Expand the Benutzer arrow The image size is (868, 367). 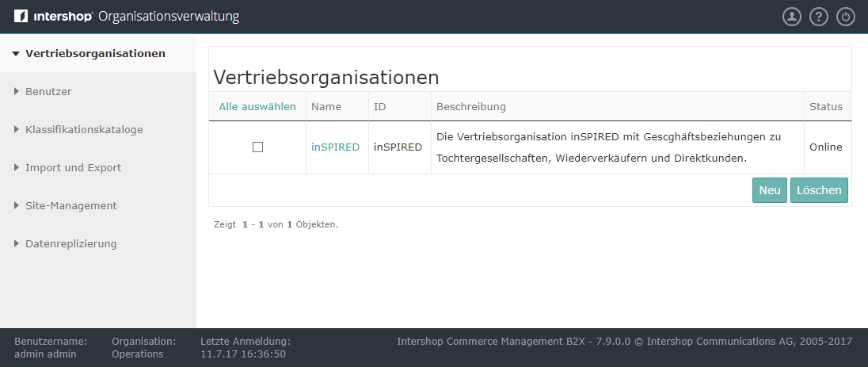[x=16, y=91]
